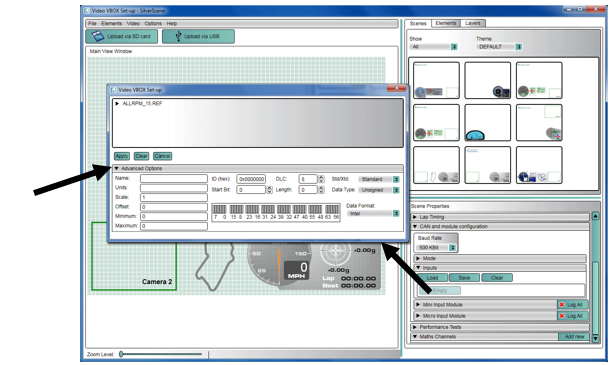Click Apply in the set-up dialog
The height and width of the screenshot is (365, 614).
click(121, 156)
